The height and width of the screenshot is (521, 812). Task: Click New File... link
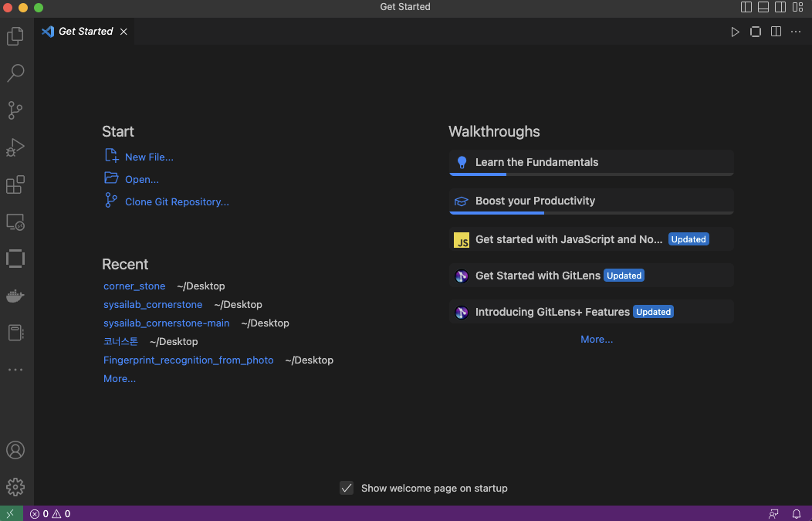tap(149, 157)
